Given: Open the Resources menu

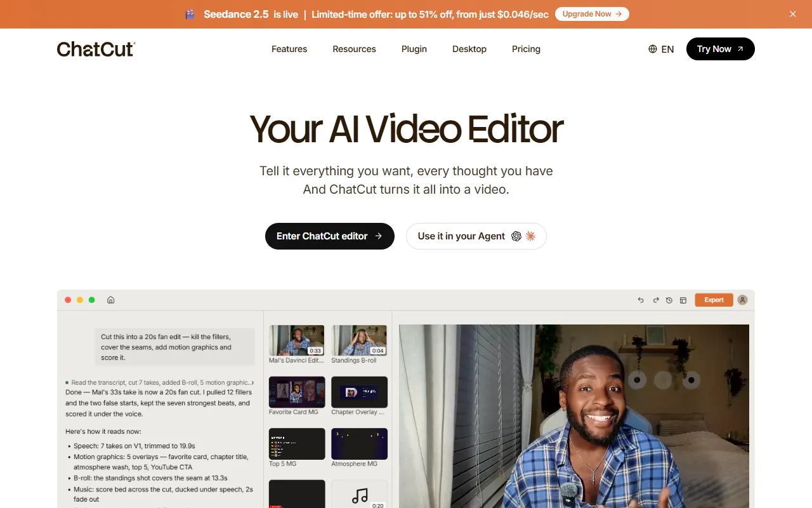Looking at the screenshot, I should 354,49.
